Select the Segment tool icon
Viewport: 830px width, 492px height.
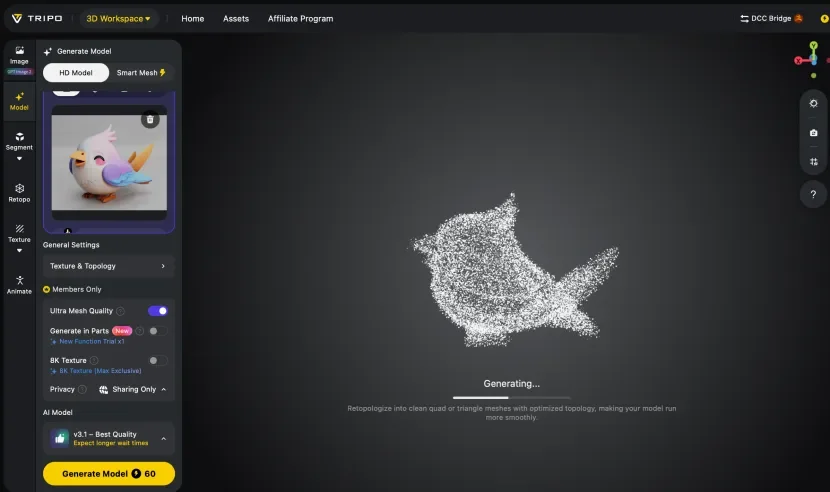20,137
